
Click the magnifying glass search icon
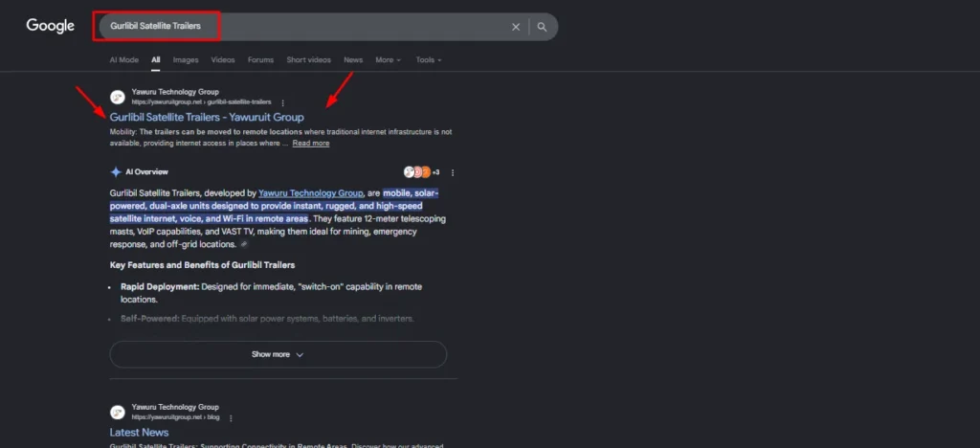(542, 27)
